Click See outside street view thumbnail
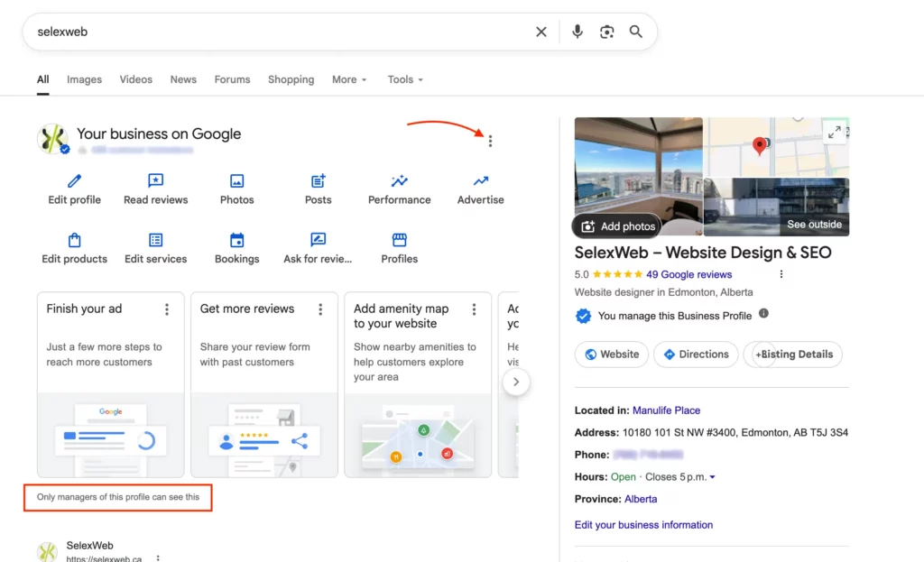This screenshot has width=924, height=562. pyautogui.click(x=777, y=207)
